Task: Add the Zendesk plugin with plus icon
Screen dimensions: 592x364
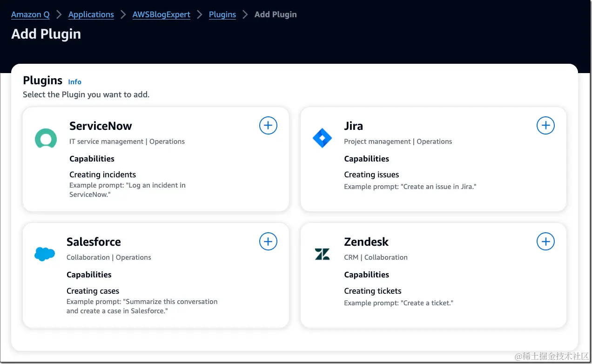Action: [545, 242]
